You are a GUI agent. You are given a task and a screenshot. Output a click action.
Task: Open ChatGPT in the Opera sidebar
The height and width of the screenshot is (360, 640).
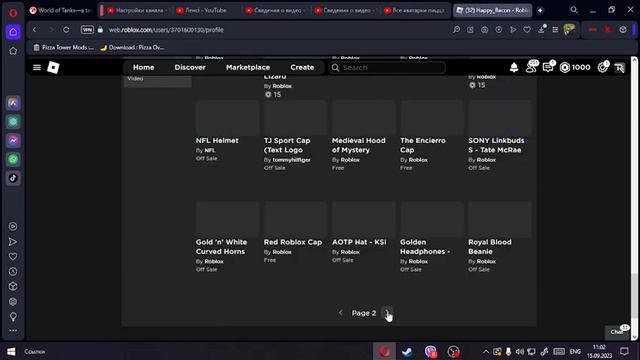13,122
